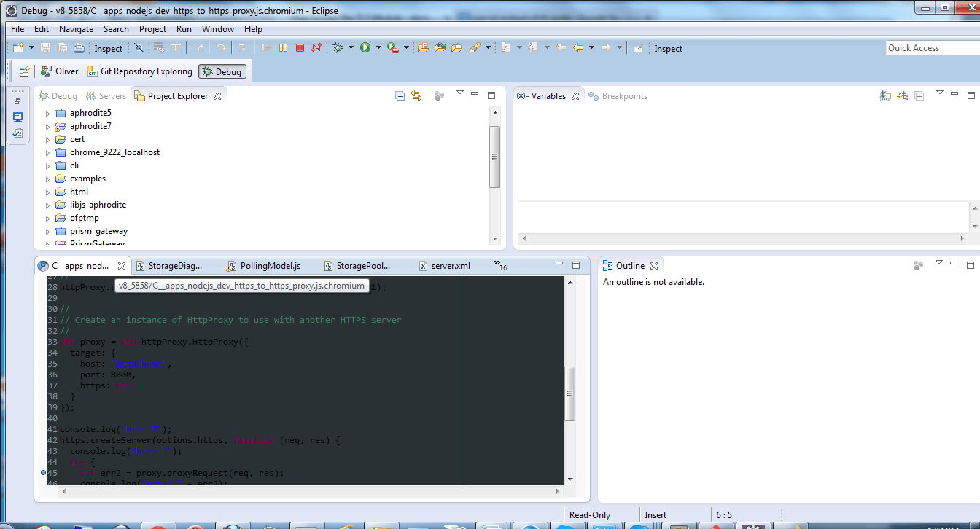Expand the chrome_9222_localhost project tree
980x529 pixels.
tap(48, 153)
